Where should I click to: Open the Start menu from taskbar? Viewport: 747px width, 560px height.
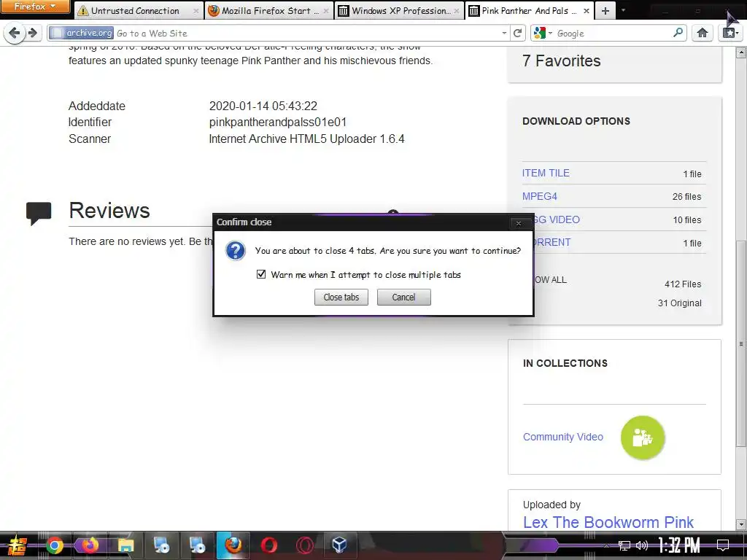coord(16,545)
